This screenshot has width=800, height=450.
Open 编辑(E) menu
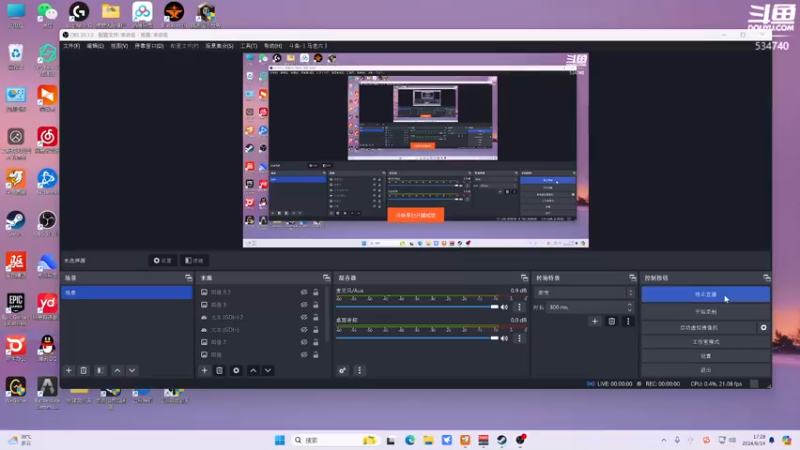pyautogui.click(x=95, y=46)
